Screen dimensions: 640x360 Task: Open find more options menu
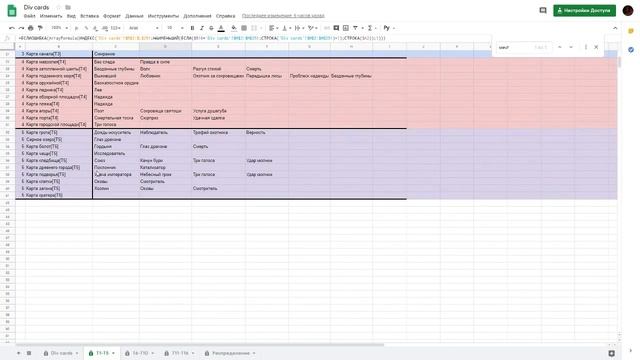click(x=586, y=47)
